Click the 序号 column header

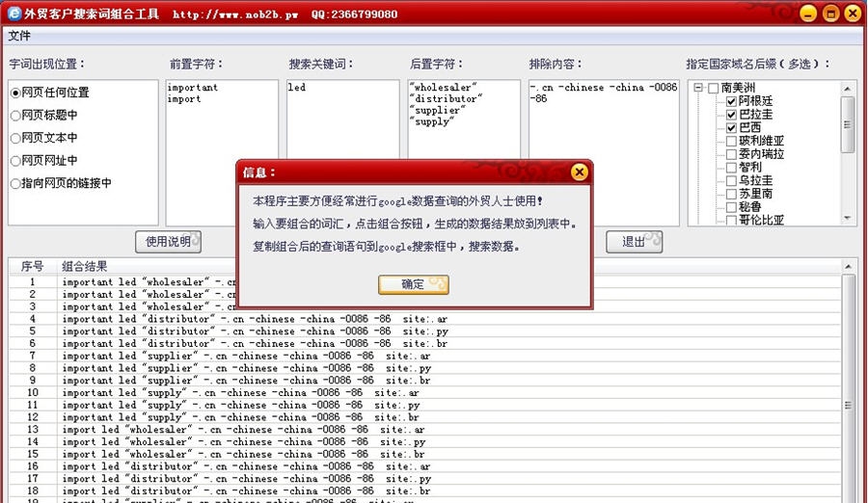coord(32,267)
